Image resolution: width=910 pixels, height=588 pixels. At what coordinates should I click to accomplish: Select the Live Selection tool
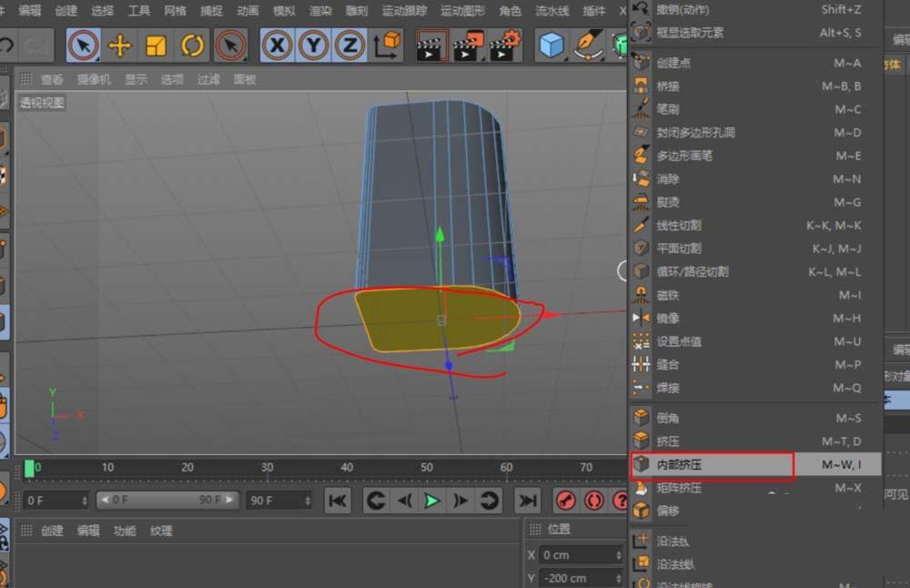(83, 46)
